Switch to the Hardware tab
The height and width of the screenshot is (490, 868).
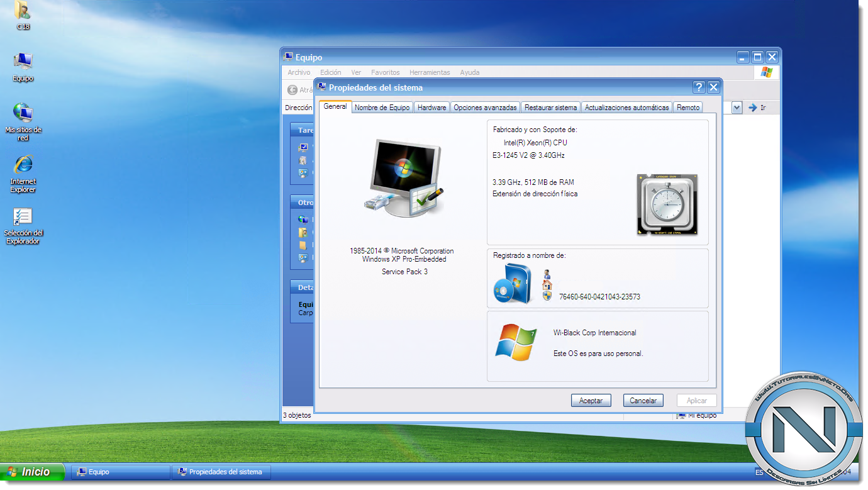click(431, 107)
